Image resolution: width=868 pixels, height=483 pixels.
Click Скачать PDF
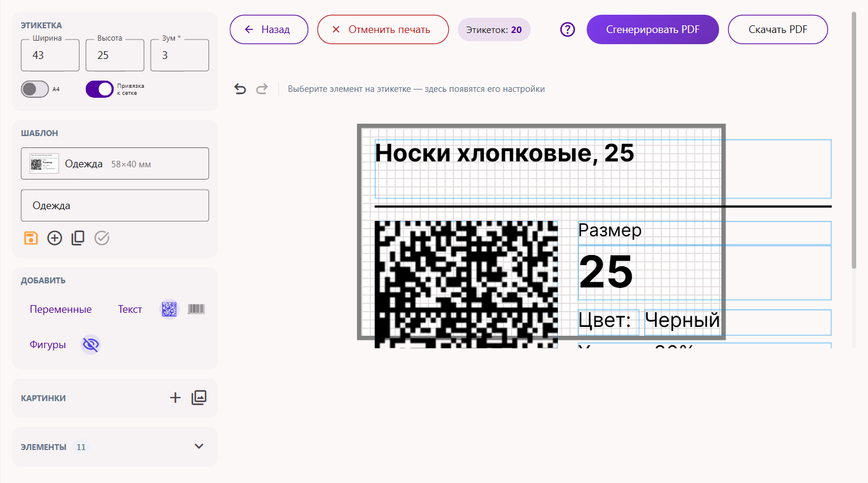(778, 29)
